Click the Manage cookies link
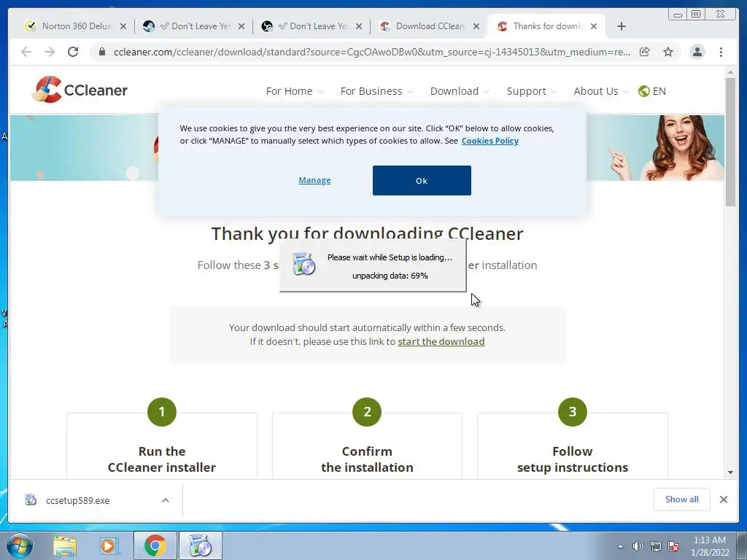Image resolution: width=747 pixels, height=560 pixels. tap(314, 180)
